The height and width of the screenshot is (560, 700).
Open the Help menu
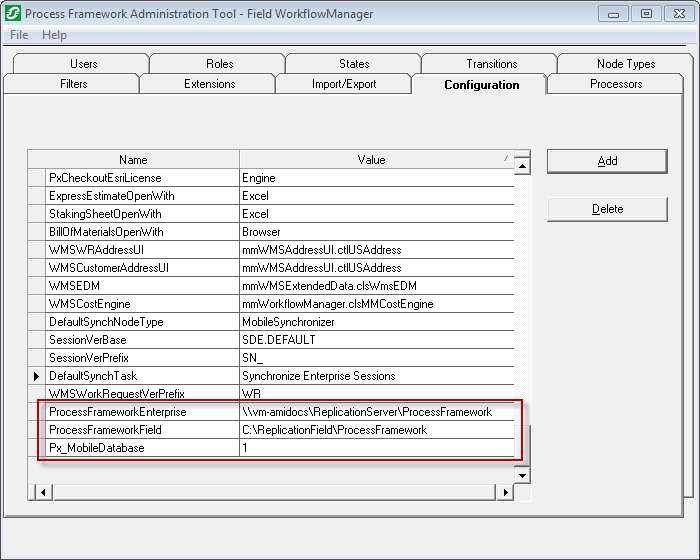pos(54,35)
